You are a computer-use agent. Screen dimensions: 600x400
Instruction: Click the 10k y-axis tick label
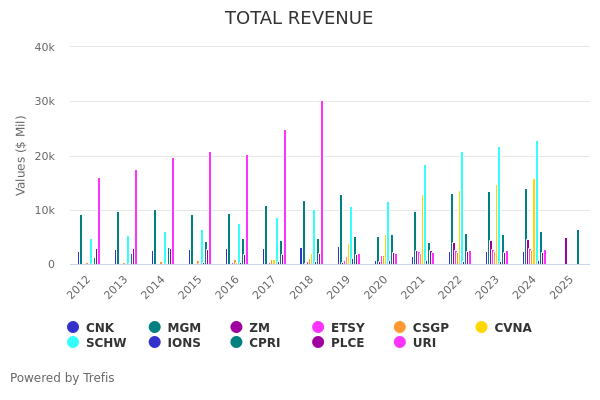click(x=45, y=210)
